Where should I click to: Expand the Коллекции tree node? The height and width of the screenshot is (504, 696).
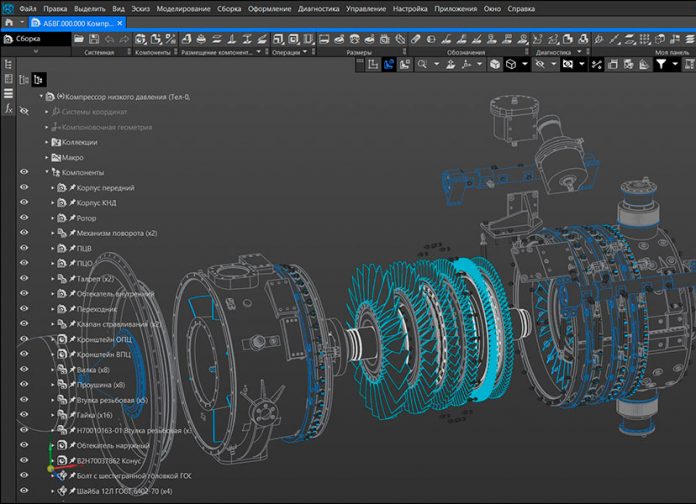[47, 142]
